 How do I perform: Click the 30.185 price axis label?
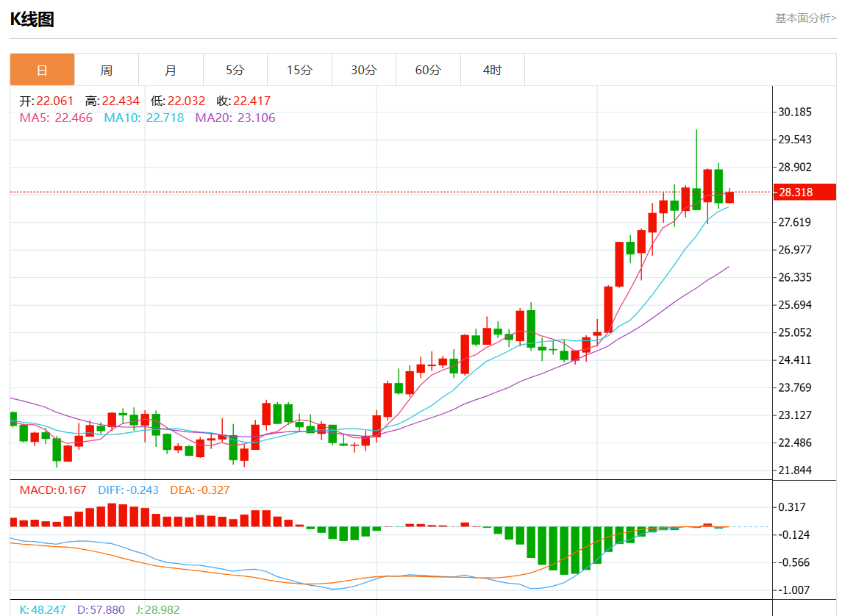[x=795, y=112]
